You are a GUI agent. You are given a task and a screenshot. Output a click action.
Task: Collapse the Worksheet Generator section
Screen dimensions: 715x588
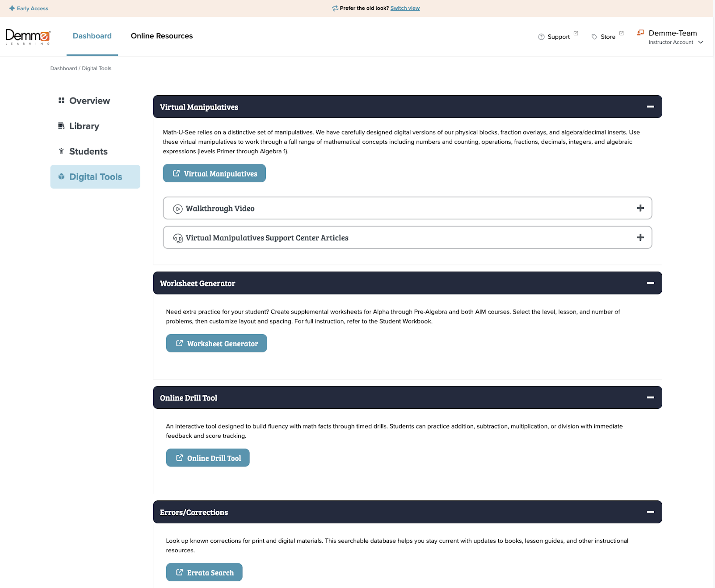pyautogui.click(x=650, y=283)
